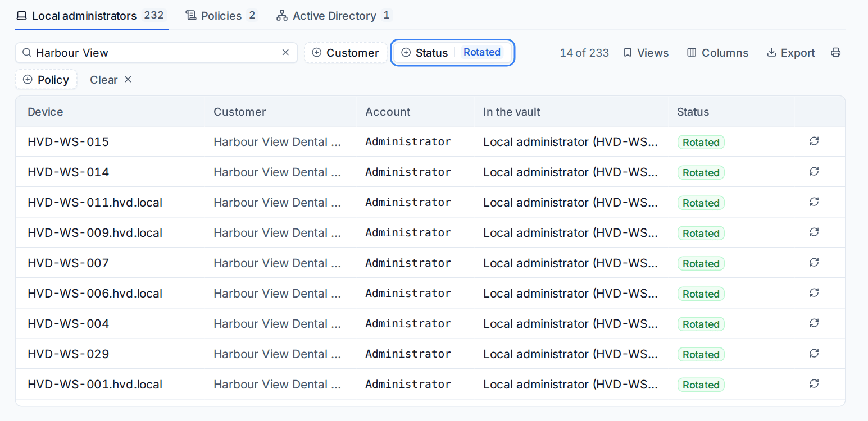Viewport: 868px width, 421px height.
Task: Click the search magnifier icon
Action: (26, 53)
